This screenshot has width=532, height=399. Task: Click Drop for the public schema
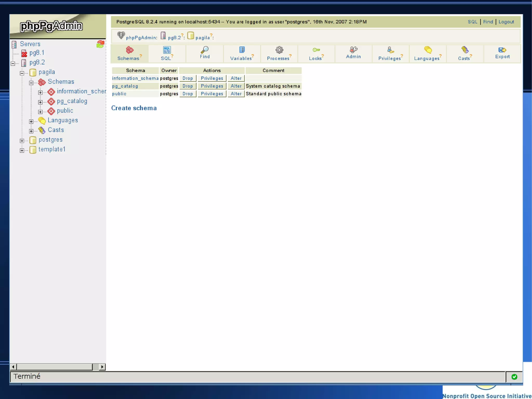click(x=188, y=94)
